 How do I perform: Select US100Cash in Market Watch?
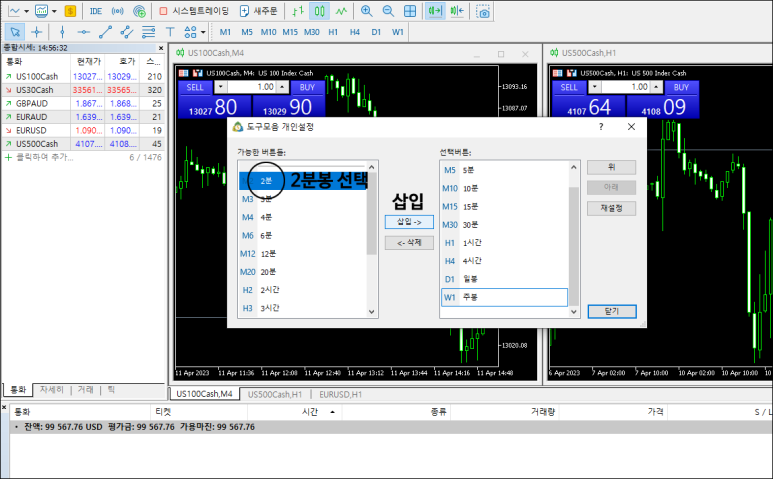[37, 76]
